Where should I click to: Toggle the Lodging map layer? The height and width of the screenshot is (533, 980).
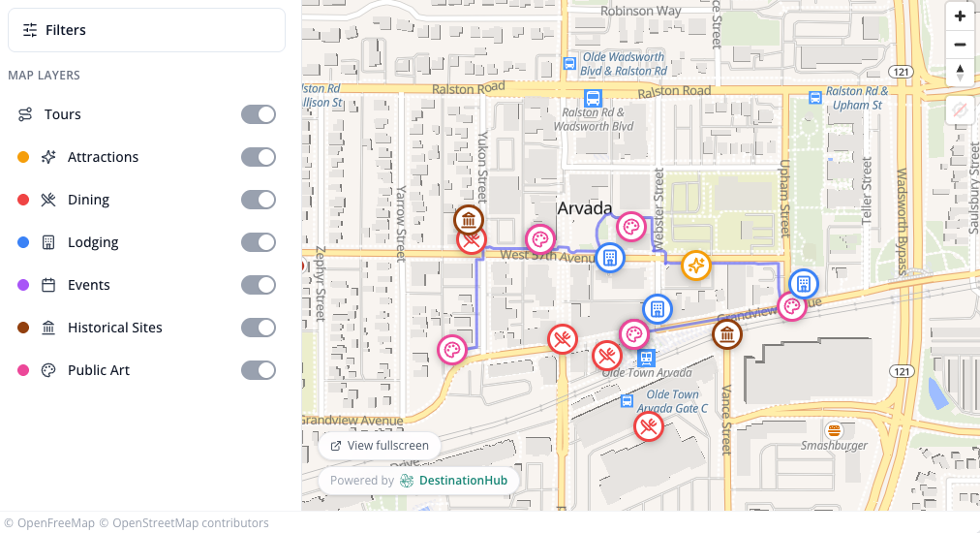tap(259, 242)
